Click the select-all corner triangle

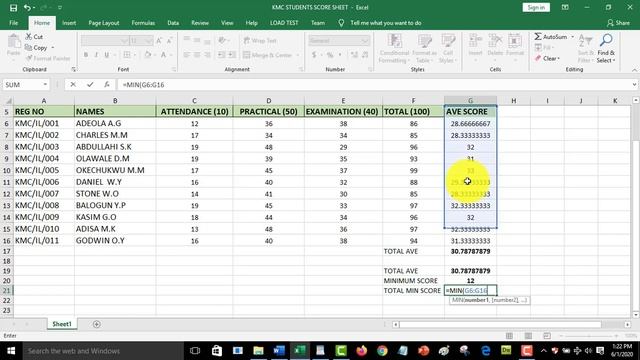pos(9,100)
